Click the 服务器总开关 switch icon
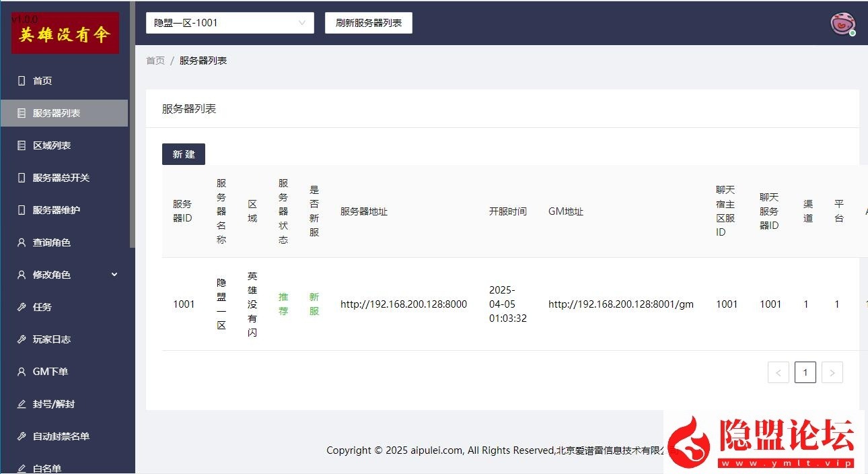Image resolution: width=868 pixels, height=474 pixels. point(21,177)
